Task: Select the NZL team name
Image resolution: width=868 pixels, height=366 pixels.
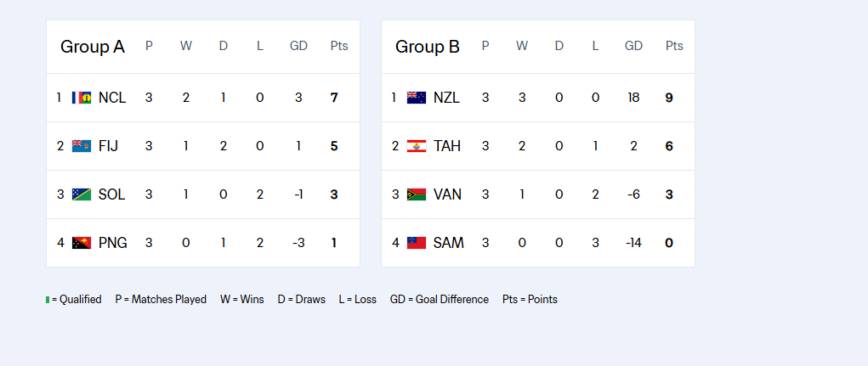Action: (446, 98)
